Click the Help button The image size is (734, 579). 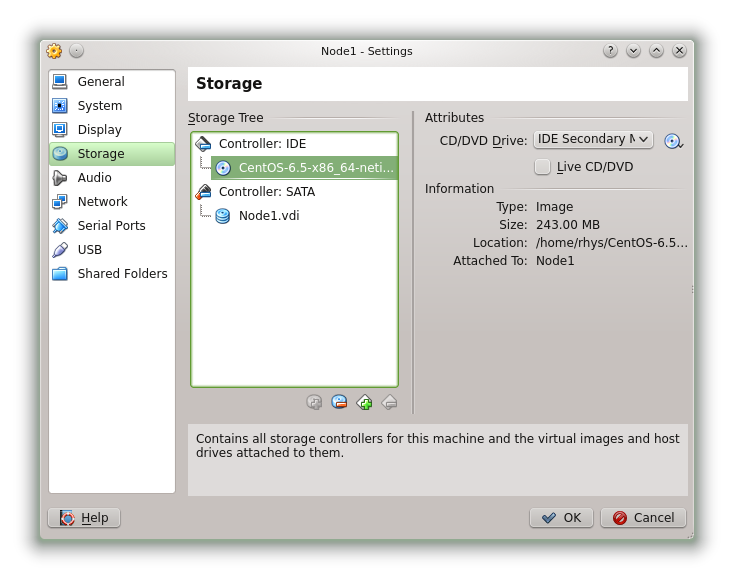click(x=84, y=518)
